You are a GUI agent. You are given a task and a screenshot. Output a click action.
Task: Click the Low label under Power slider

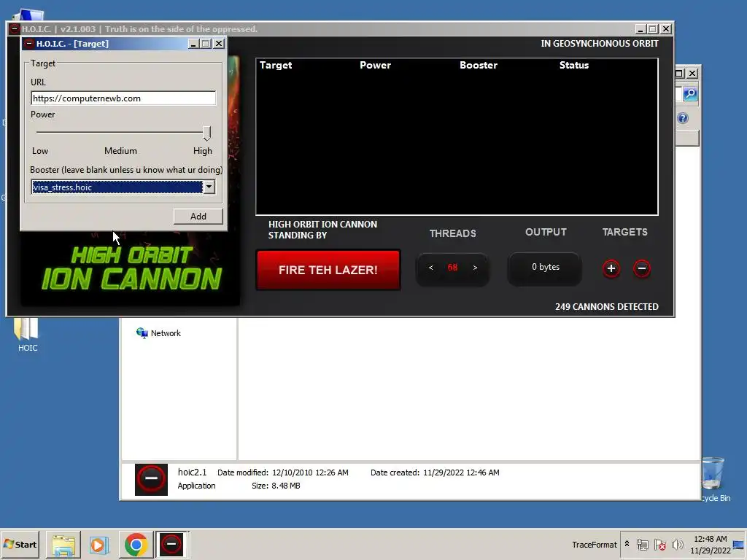pyautogui.click(x=40, y=151)
